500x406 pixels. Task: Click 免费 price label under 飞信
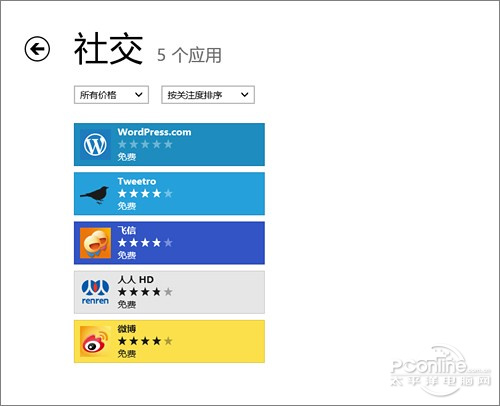click(127, 255)
